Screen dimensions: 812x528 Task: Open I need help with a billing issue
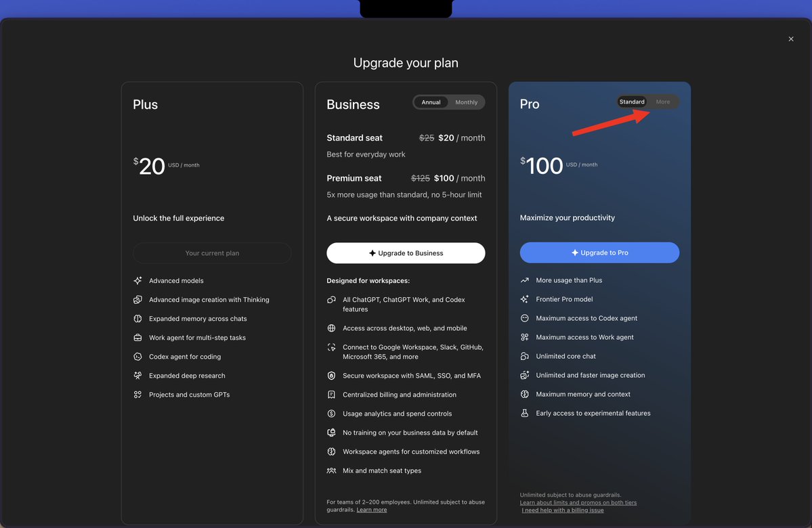pos(563,510)
